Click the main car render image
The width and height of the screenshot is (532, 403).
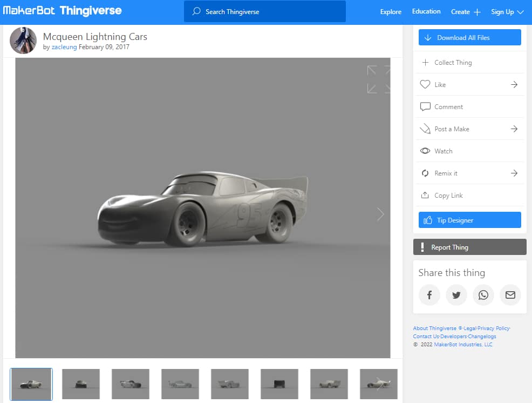(202, 208)
